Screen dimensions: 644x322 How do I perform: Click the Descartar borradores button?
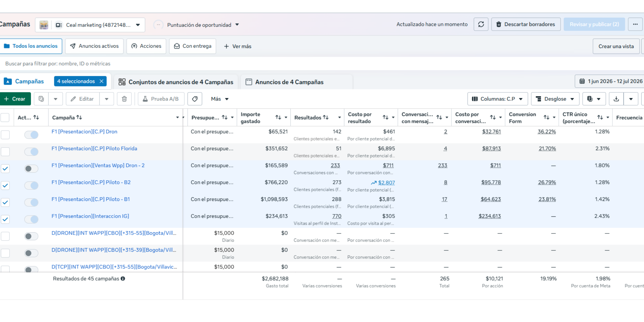pyautogui.click(x=526, y=24)
